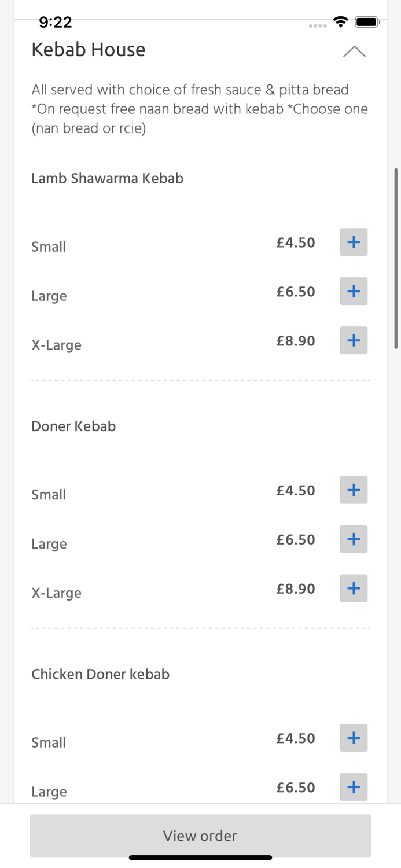Add Large Doner Kebab to the order
The width and height of the screenshot is (401, 868).
pos(353,539)
